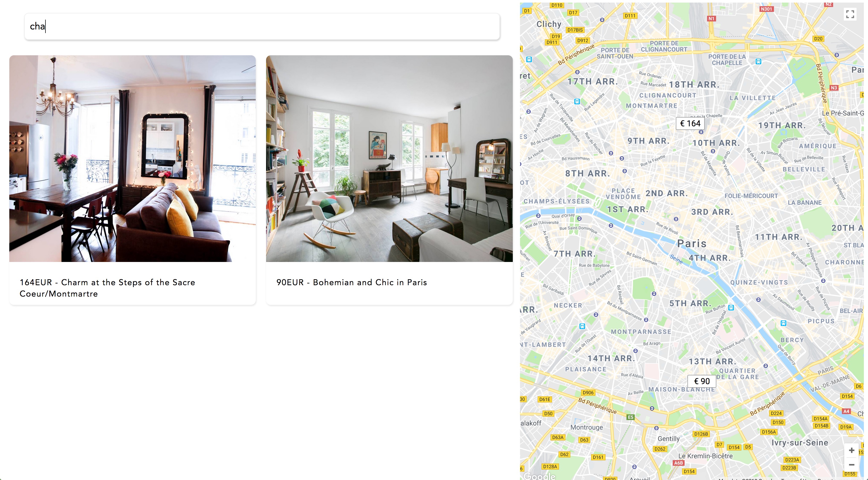
Task: Click the Montparnasse district label on map
Action: (x=641, y=332)
